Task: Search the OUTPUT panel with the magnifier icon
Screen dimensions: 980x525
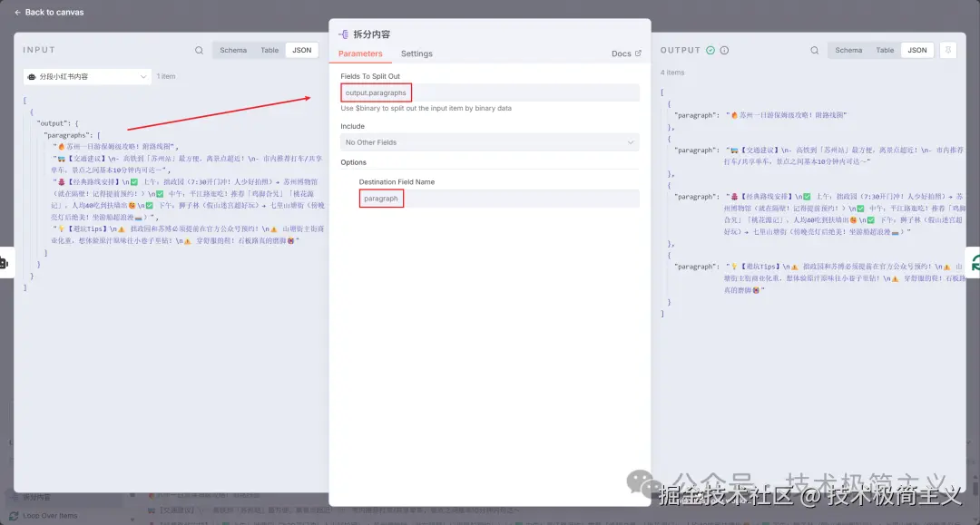Action: (x=814, y=51)
